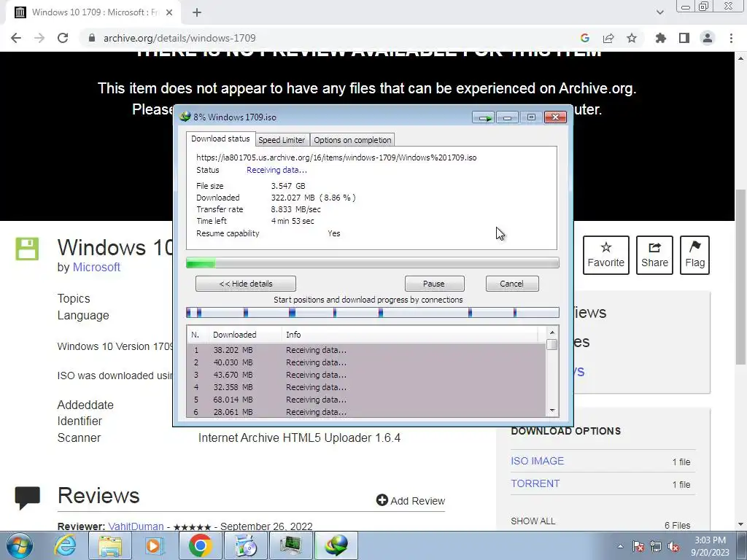Open the Windows Start button
Viewport: 747px width, 560px height.
(x=19, y=545)
